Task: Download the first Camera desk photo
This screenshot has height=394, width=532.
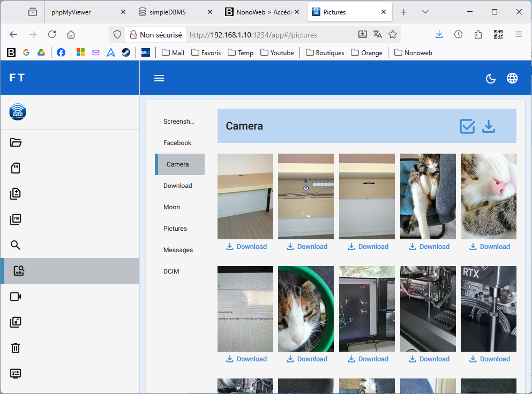Action: (x=246, y=247)
